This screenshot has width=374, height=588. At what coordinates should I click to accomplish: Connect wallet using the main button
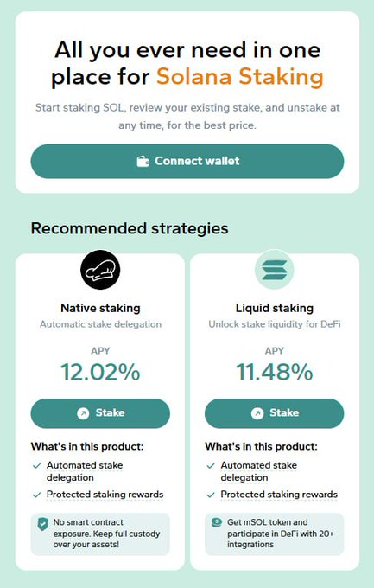click(187, 161)
